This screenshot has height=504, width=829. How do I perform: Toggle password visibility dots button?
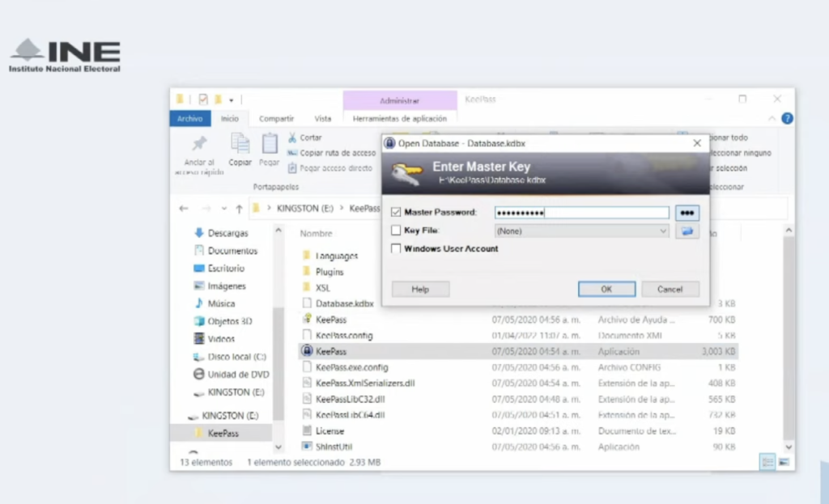tap(687, 213)
